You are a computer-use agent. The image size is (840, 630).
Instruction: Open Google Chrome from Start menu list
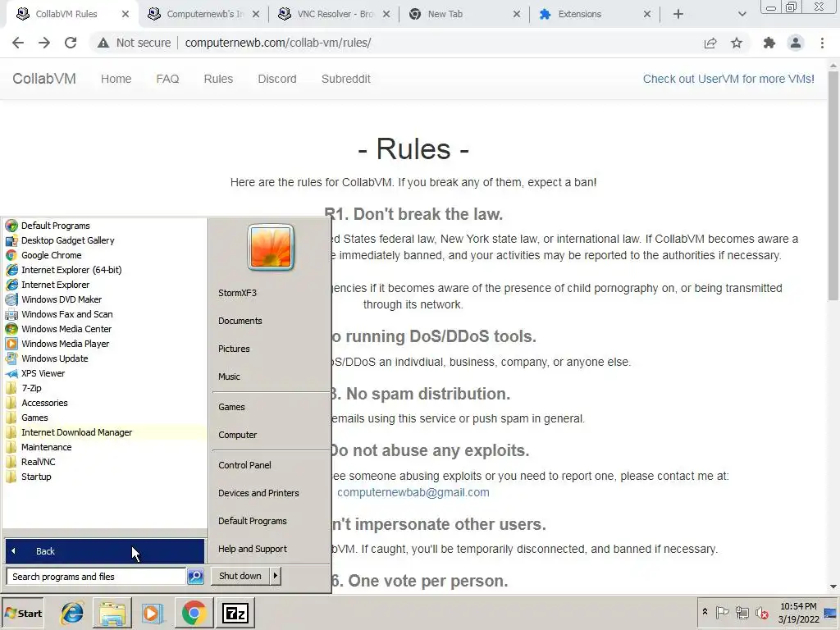104,255
